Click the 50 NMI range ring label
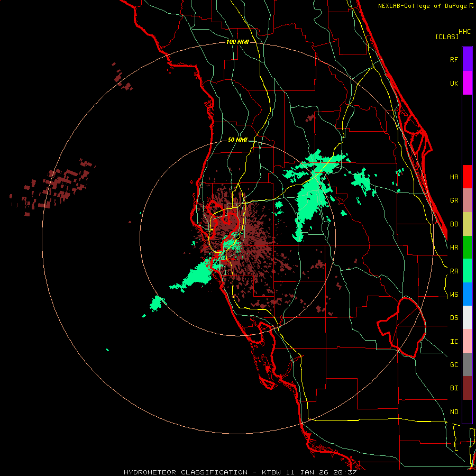 point(237,140)
